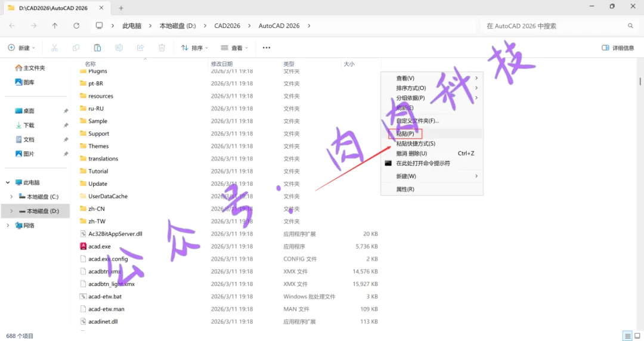
Task: Open Desktop in quick access
Action: (x=24, y=111)
